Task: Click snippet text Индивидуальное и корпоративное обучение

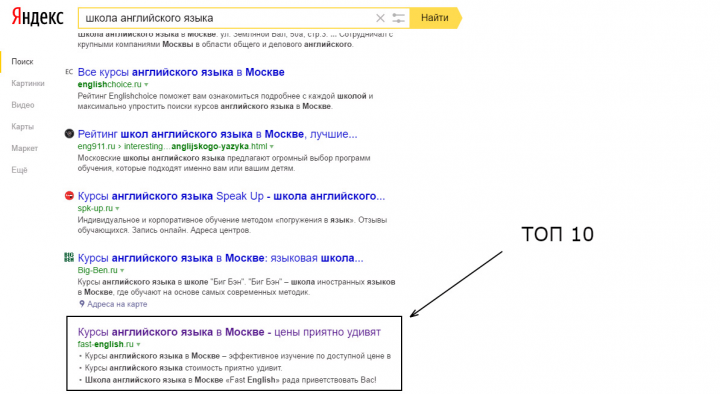Action: [232, 225]
